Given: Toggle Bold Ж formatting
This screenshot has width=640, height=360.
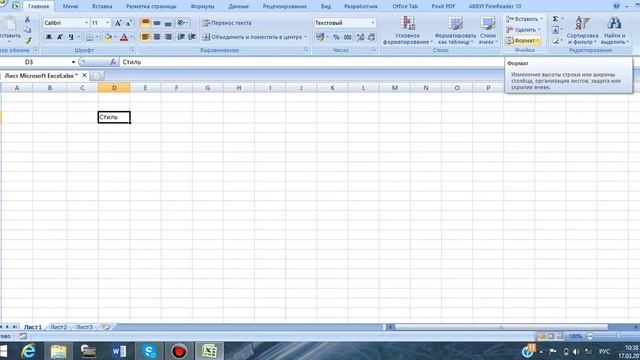Looking at the screenshot, I should pyautogui.click(x=49, y=37).
